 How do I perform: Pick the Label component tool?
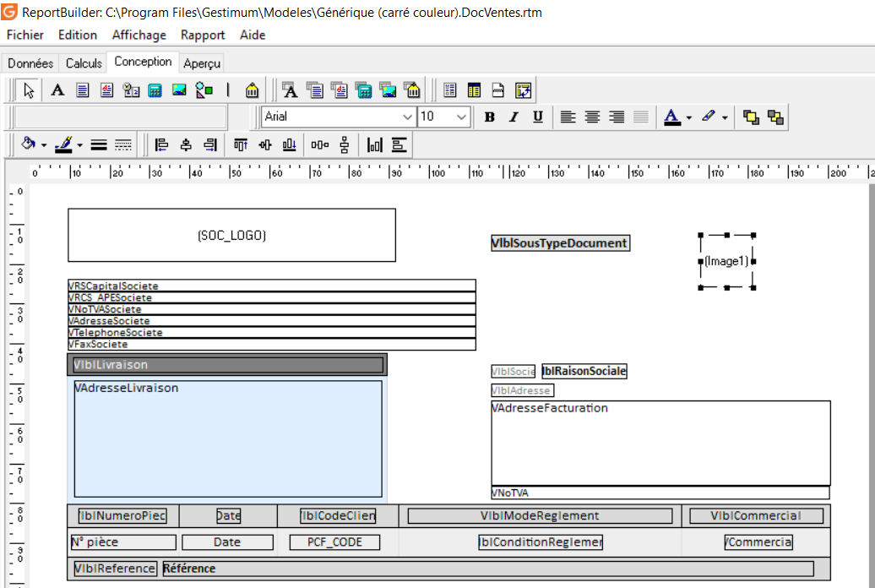point(57,90)
